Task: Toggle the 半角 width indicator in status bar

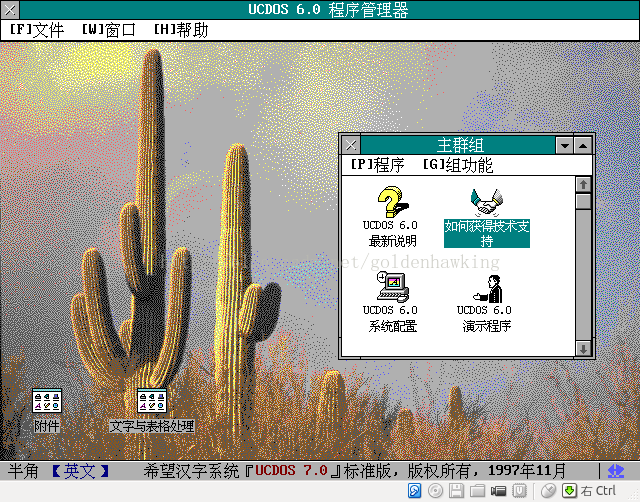Action: click(x=23, y=471)
